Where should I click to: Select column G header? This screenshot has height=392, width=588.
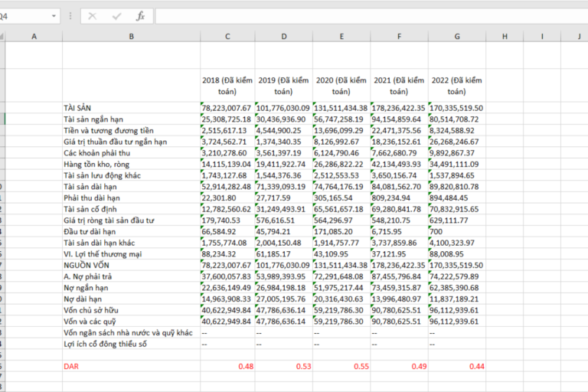[x=457, y=36]
